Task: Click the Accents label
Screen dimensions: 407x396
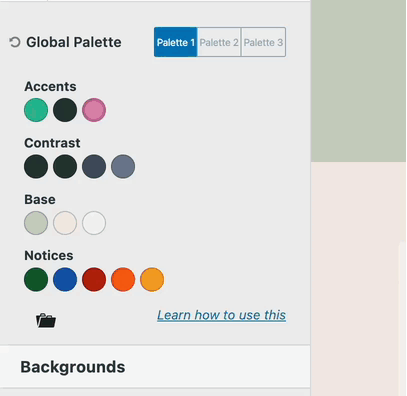Action: tap(50, 87)
